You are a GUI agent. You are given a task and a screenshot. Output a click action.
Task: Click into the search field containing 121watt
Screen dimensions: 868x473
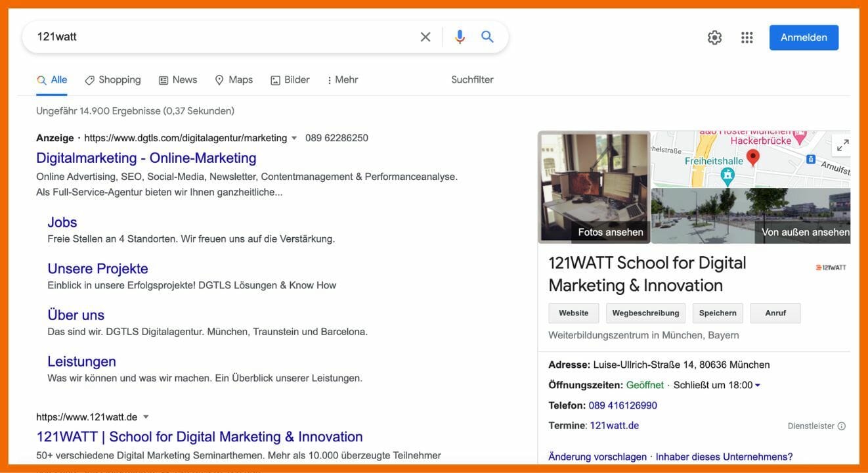(217, 37)
